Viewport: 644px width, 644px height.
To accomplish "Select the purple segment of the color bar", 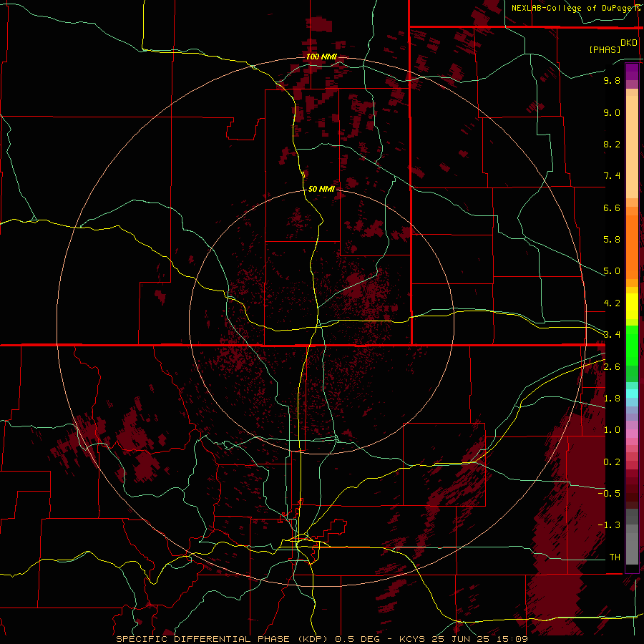I will coord(632,72).
